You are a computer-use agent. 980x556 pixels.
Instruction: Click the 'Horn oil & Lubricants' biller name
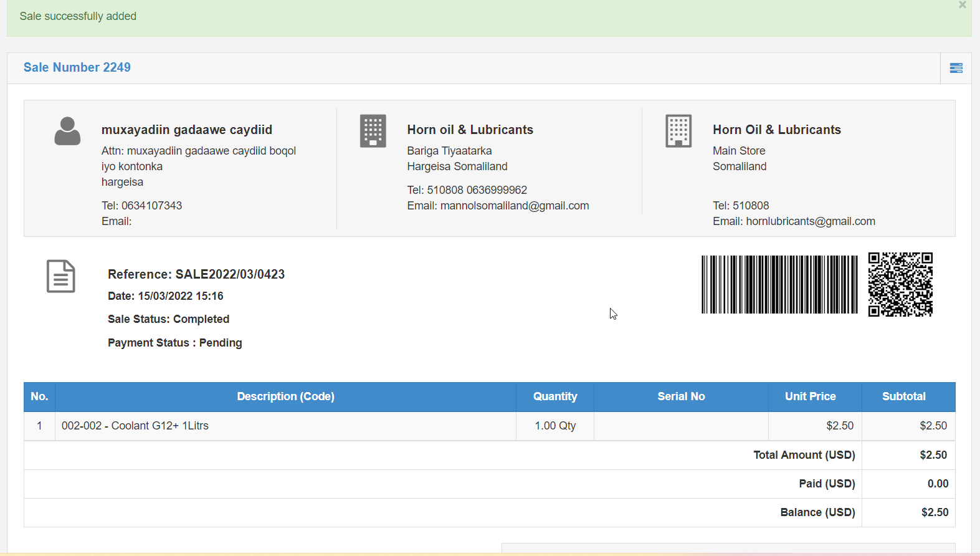[x=470, y=130]
